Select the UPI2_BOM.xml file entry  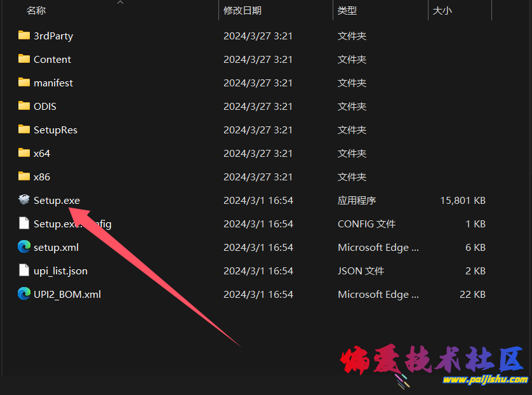point(67,294)
